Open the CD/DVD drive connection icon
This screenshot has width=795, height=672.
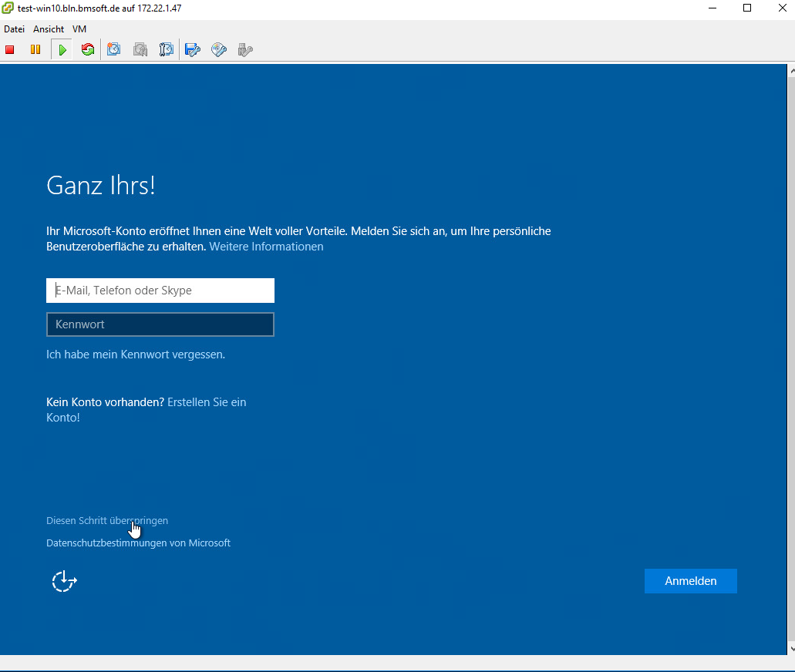tap(219, 49)
